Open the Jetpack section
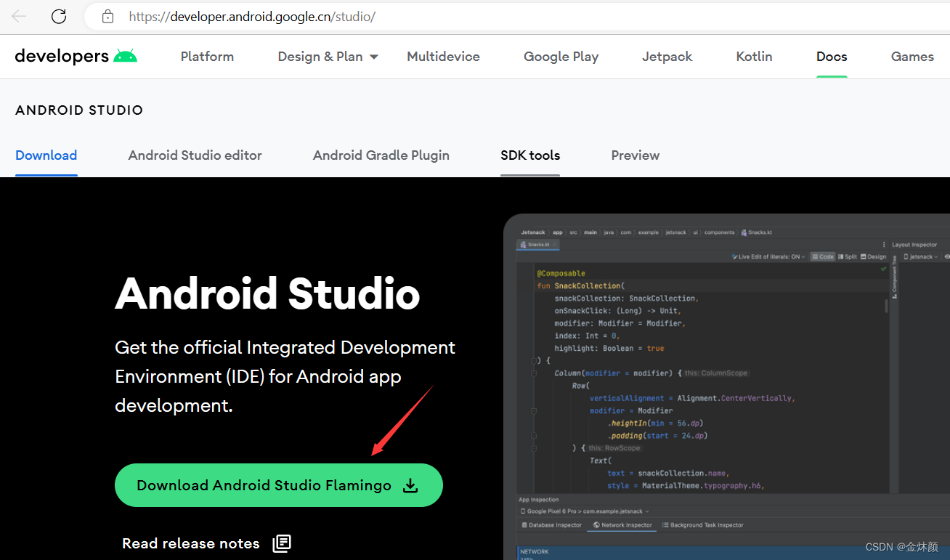The width and height of the screenshot is (950, 560). point(667,56)
